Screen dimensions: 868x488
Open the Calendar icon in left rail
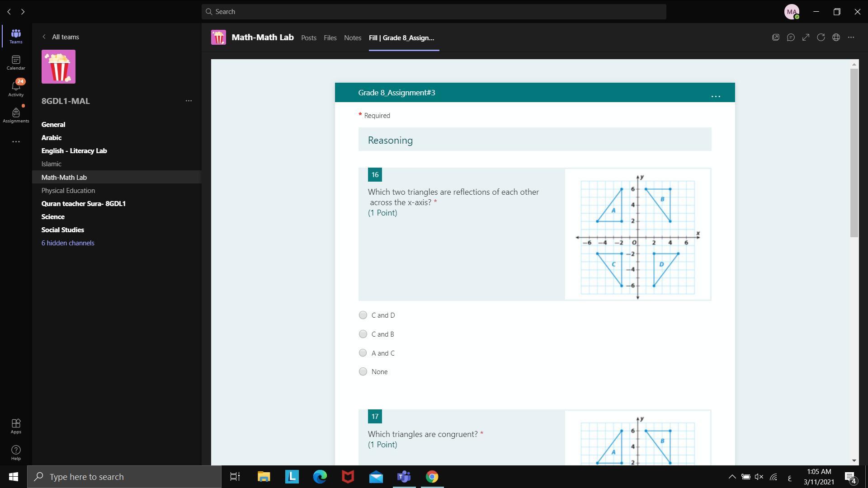16,62
